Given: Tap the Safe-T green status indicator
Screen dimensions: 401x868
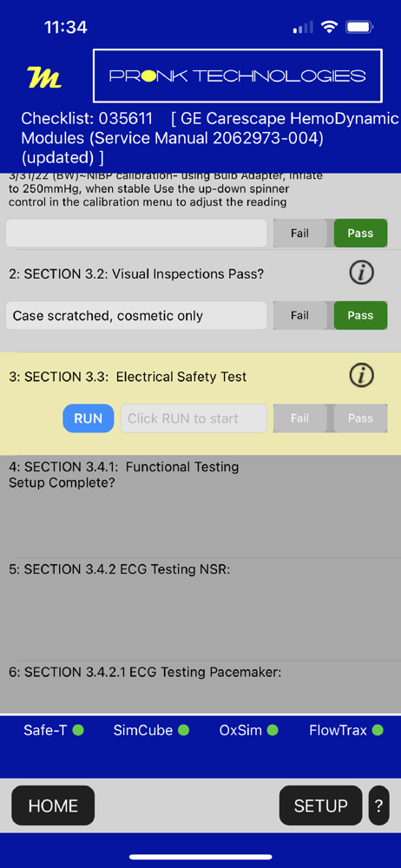Looking at the screenshot, I should 78,730.
